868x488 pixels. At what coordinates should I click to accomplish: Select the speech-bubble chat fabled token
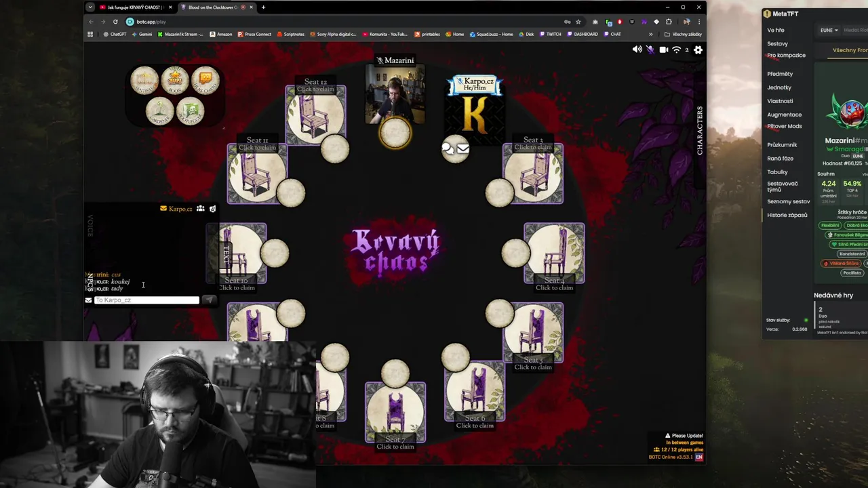[x=205, y=81]
